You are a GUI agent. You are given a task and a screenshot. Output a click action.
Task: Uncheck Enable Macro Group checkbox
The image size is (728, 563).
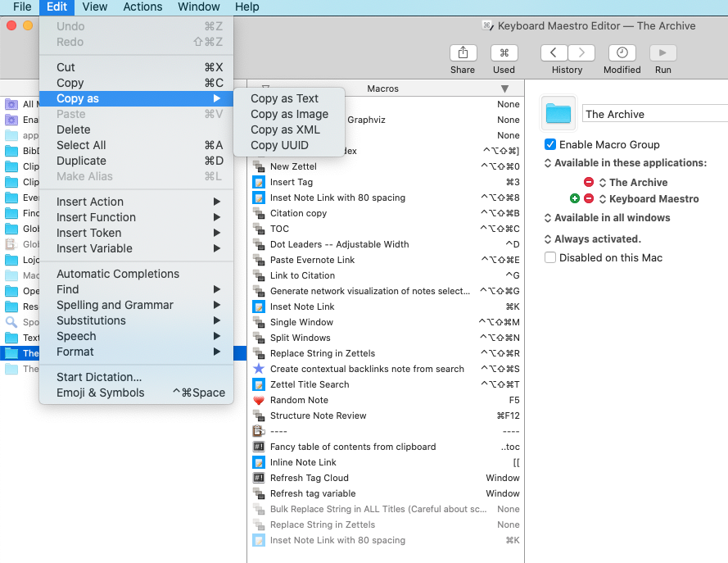550,144
